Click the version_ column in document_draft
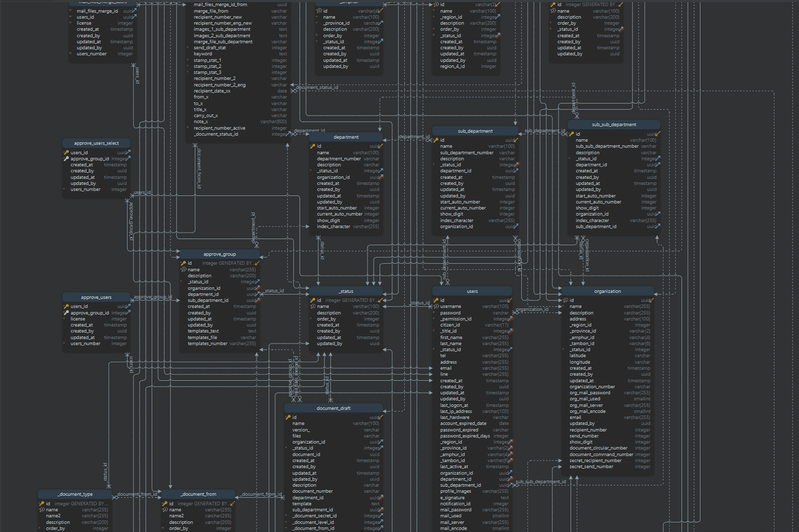Screen dimensions: 799x532 click(334, 430)
